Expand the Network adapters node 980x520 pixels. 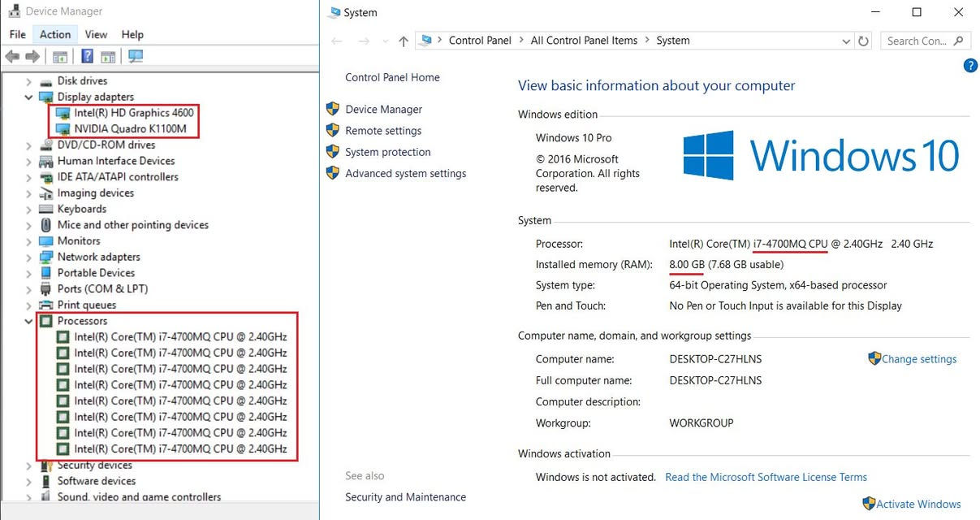[x=29, y=257]
